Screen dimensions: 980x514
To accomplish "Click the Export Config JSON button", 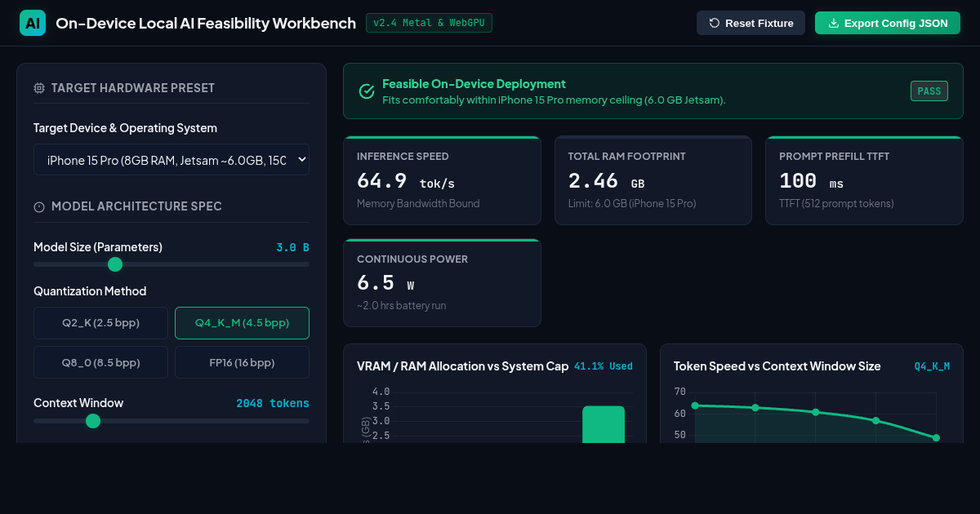I will pos(888,23).
